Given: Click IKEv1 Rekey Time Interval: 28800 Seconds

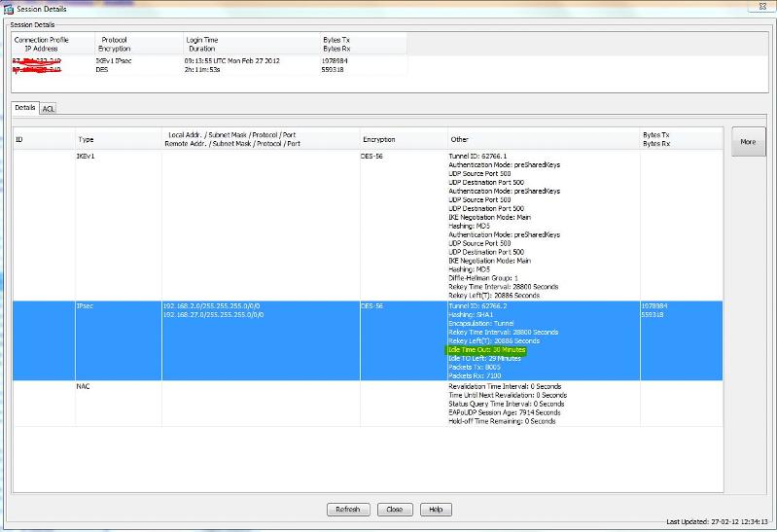Looking at the screenshot, I should (x=504, y=287).
